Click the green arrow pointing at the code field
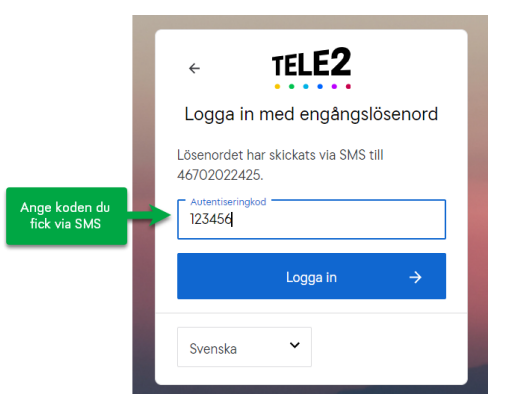Screen dimensions: 511x411 [x=150, y=215]
